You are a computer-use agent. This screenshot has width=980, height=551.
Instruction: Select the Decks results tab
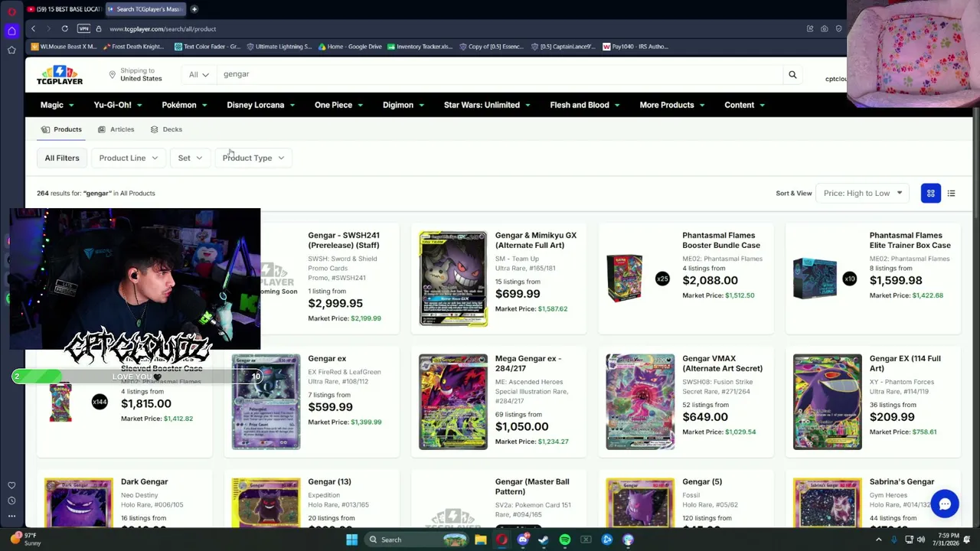(166, 129)
